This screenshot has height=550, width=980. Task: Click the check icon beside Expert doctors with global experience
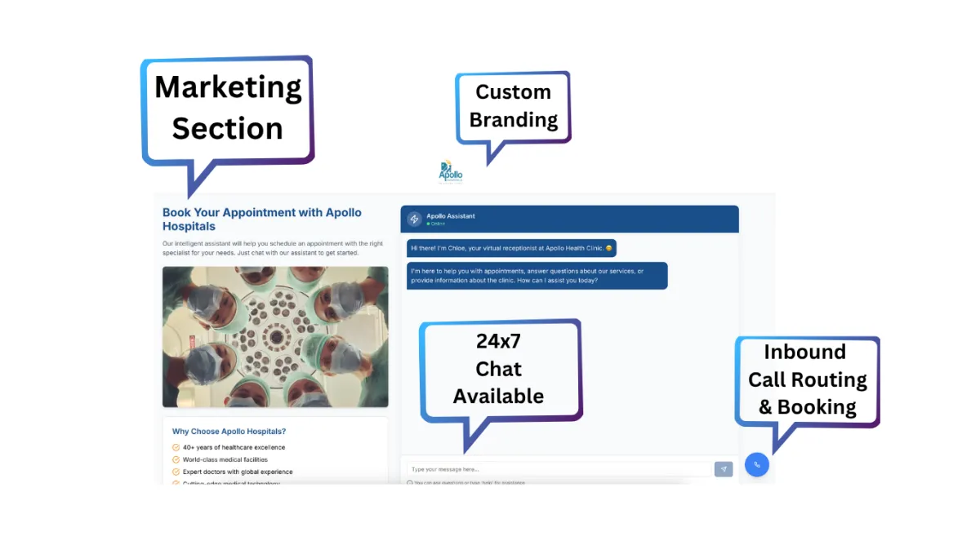(176, 472)
